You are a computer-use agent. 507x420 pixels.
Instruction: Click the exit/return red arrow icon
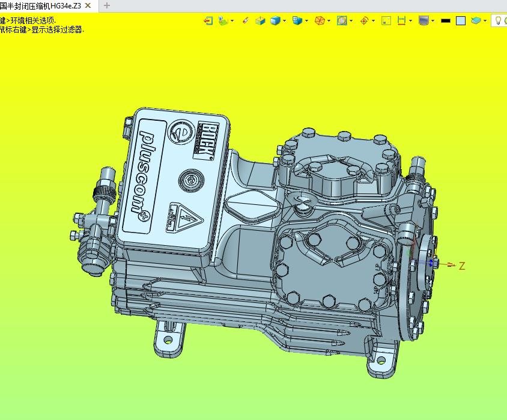tap(208, 21)
